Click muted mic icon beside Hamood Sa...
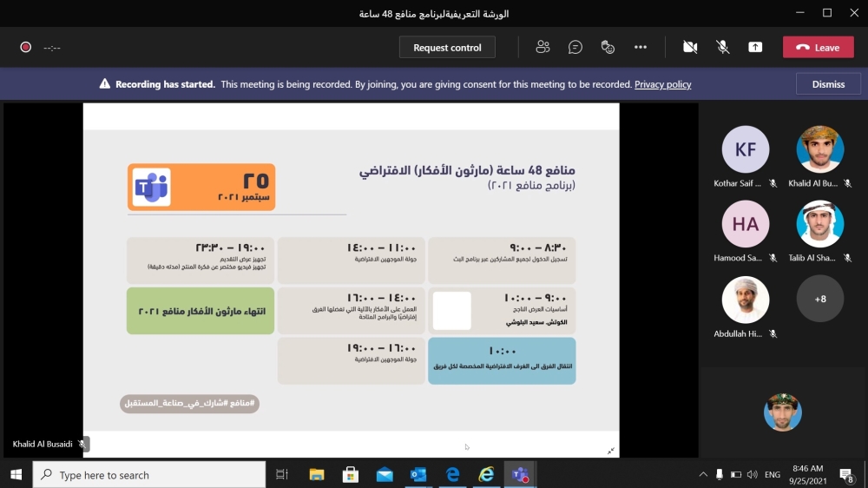Image resolution: width=868 pixels, height=488 pixels. [773, 258]
